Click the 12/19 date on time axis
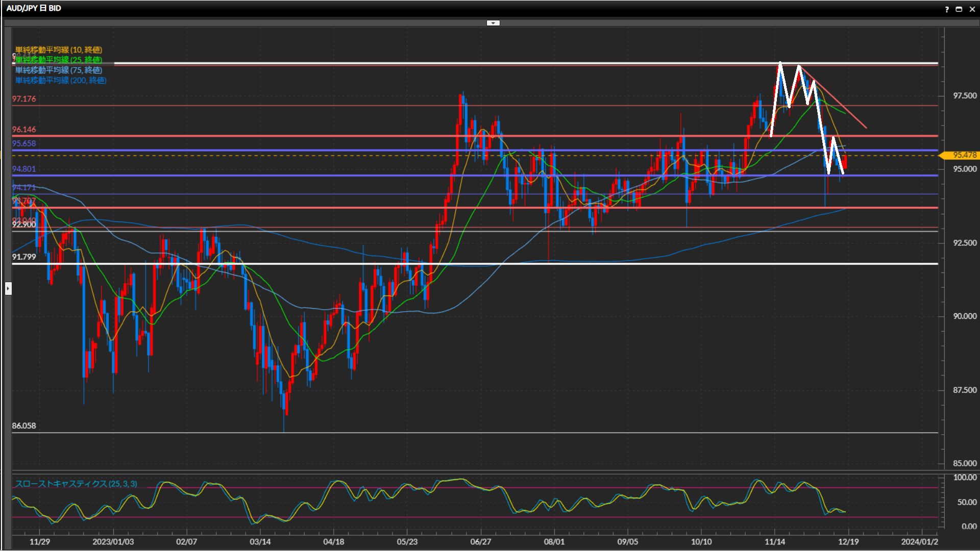This screenshot has width=980, height=551. click(848, 541)
